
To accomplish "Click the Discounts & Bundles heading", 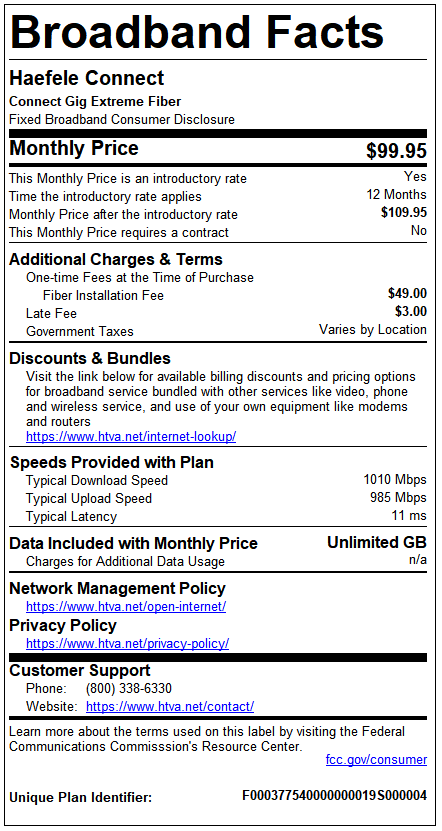I will (x=90, y=358).
